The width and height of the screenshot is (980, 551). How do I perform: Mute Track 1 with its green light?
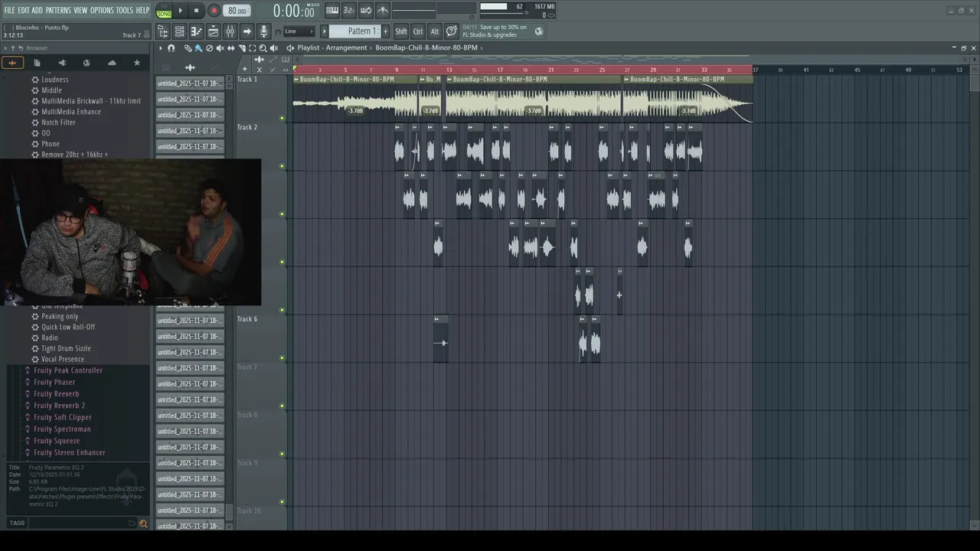(x=283, y=119)
